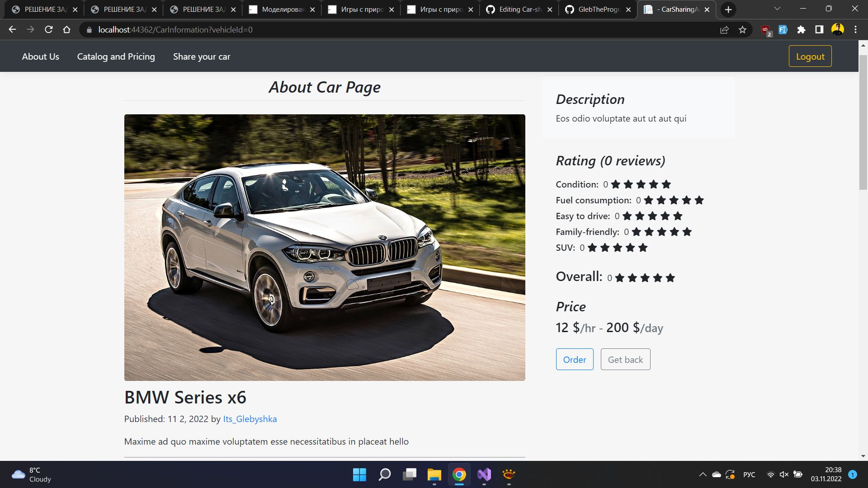Click the share page icon in the address bar

coord(724,30)
